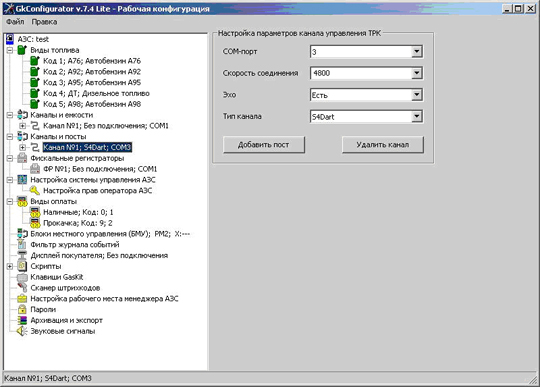Viewport: 540px width, 387px height.
Task: Collapse the Виды топлива tree node
Action: tap(10, 50)
